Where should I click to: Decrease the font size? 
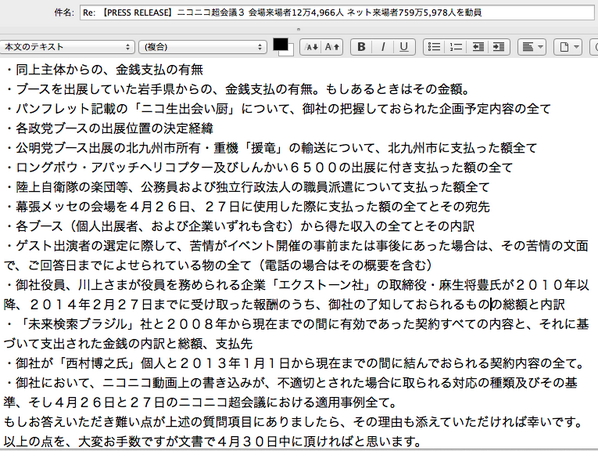(x=312, y=47)
